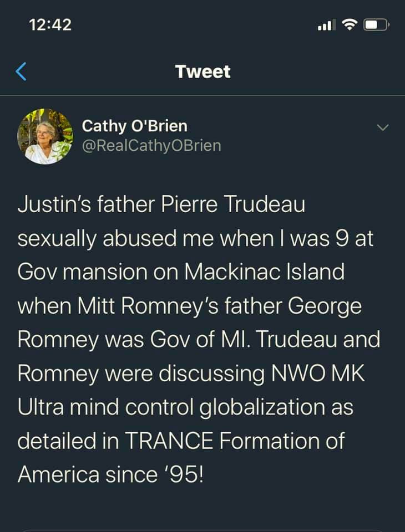This screenshot has height=532, width=405.
Task: Tap the 12:42 clock in status bar
Action: (50, 25)
